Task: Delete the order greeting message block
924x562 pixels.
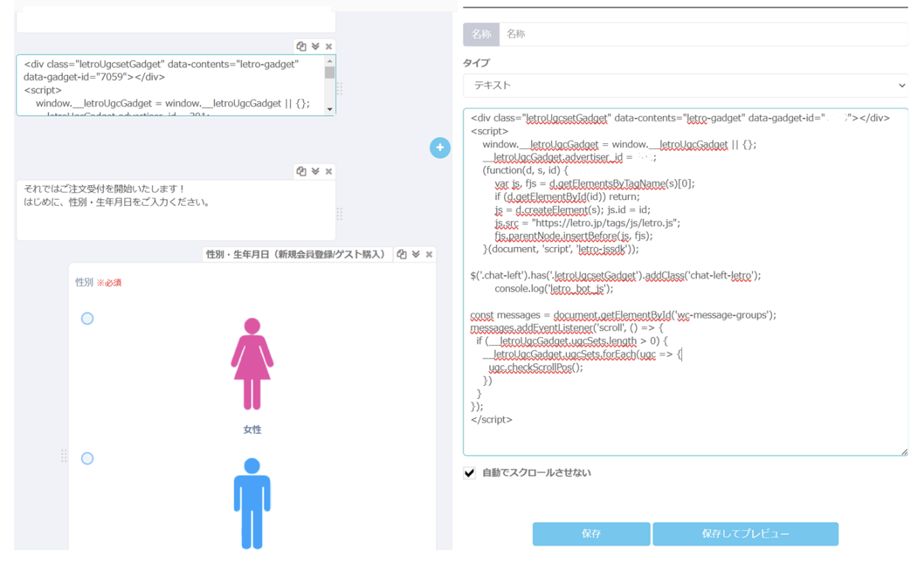Action: pos(329,171)
